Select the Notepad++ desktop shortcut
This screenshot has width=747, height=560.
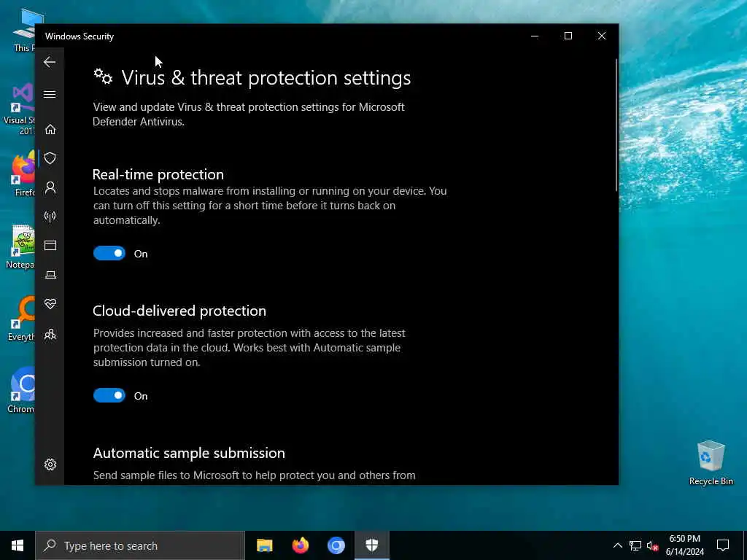21,246
